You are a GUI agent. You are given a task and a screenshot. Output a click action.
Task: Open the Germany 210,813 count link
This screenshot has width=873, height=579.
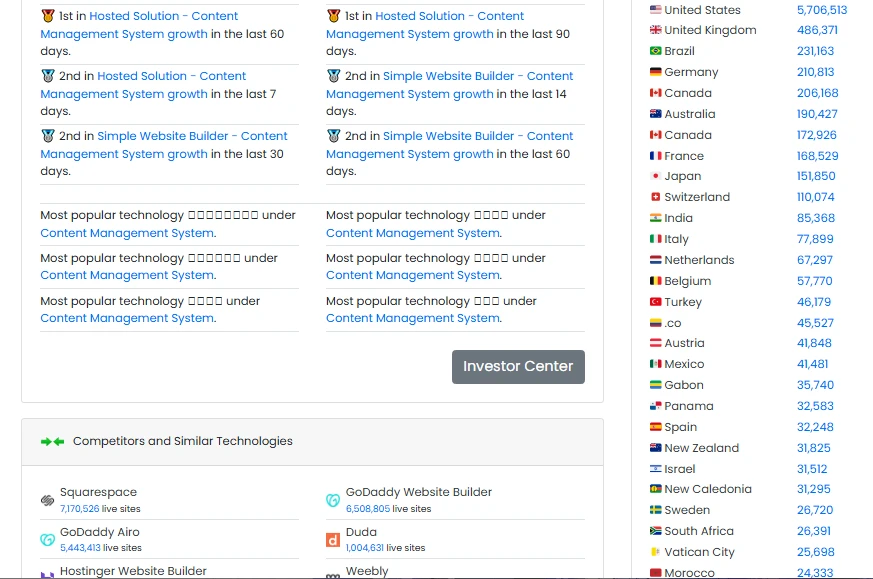click(x=815, y=72)
